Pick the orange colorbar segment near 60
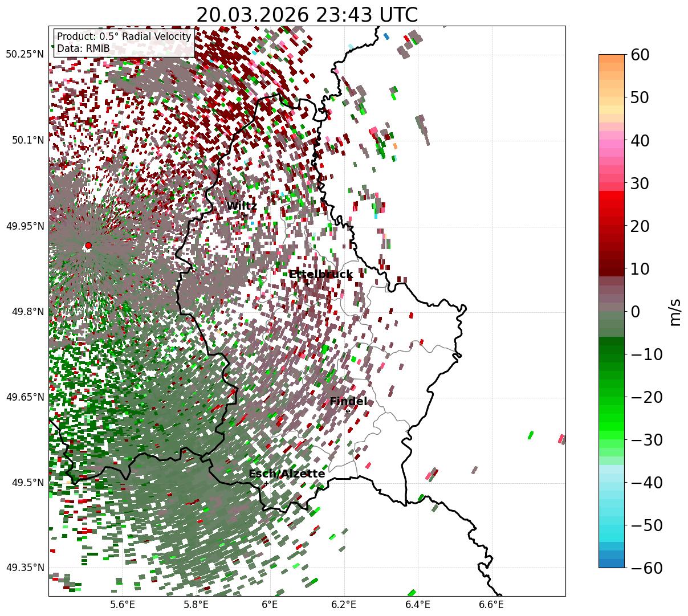Viewport: 688px width, 616px height. coord(612,59)
